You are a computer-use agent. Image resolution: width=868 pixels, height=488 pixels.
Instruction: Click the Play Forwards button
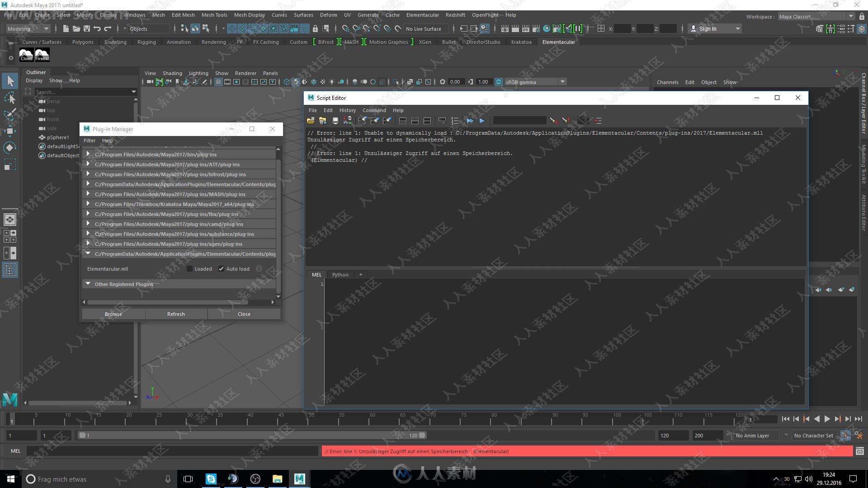point(827,419)
